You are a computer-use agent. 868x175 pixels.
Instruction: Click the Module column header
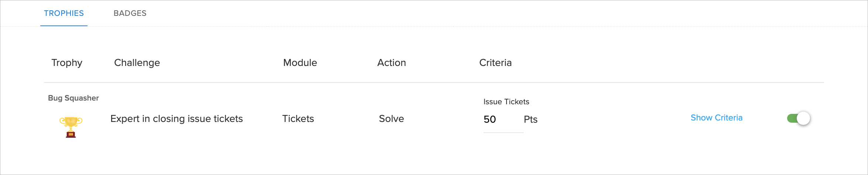click(x=300, y=63)
